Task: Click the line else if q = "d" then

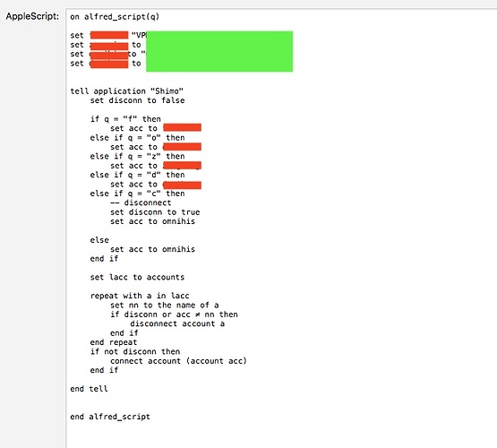Action: click(137, 175)
